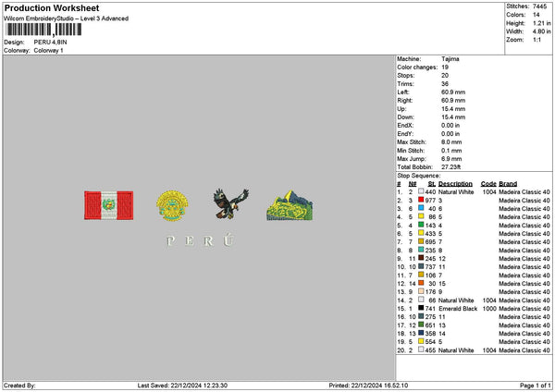Click 'Page 1 of 1' in footer
Screen dimensions: 555x392
tap(536, 386)
